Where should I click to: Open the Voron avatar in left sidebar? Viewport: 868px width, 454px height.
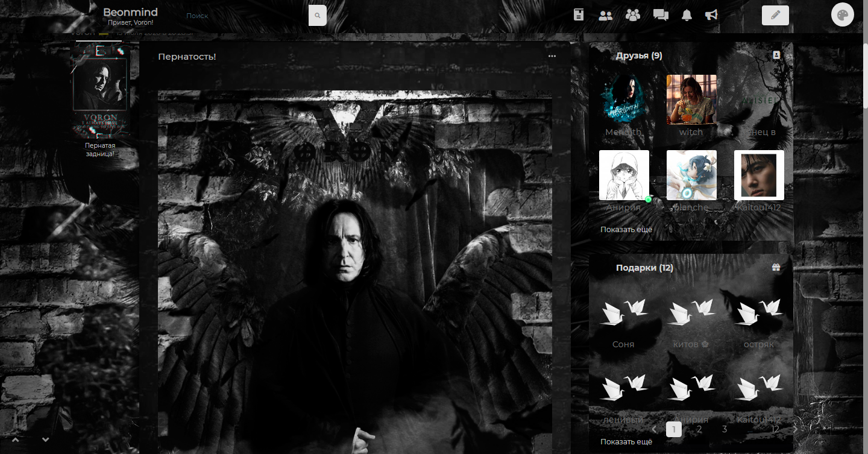(100, 90)
